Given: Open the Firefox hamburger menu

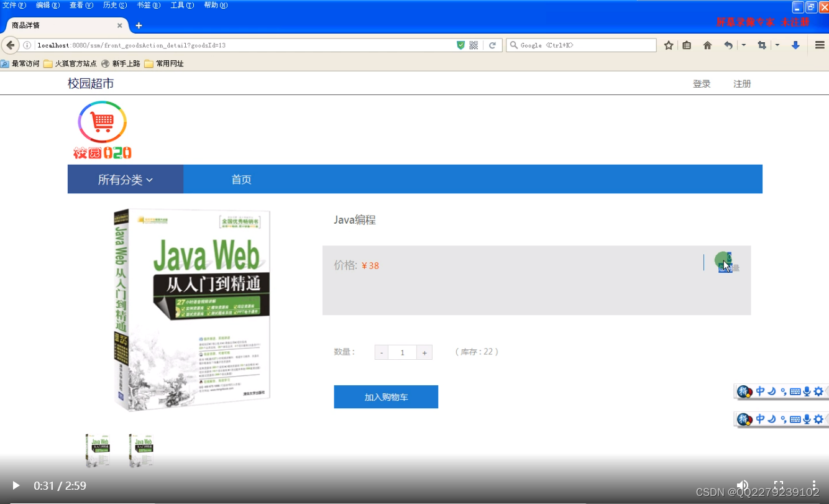Looking at the screenshot, I should pyautogui.click(x=820, y=45).
